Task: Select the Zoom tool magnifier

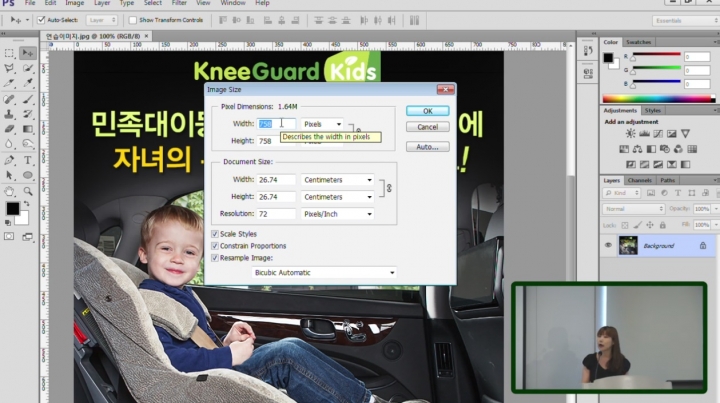Action: [28, 190]
